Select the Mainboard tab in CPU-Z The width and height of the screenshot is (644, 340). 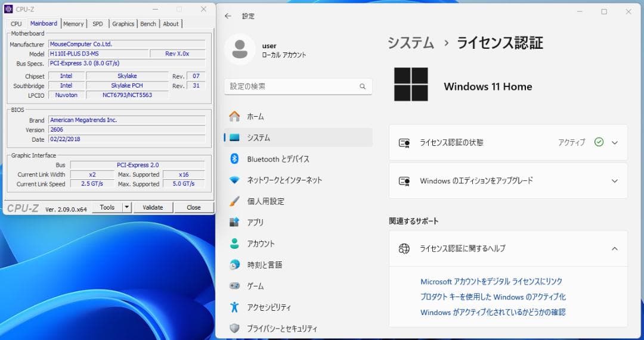44,23
